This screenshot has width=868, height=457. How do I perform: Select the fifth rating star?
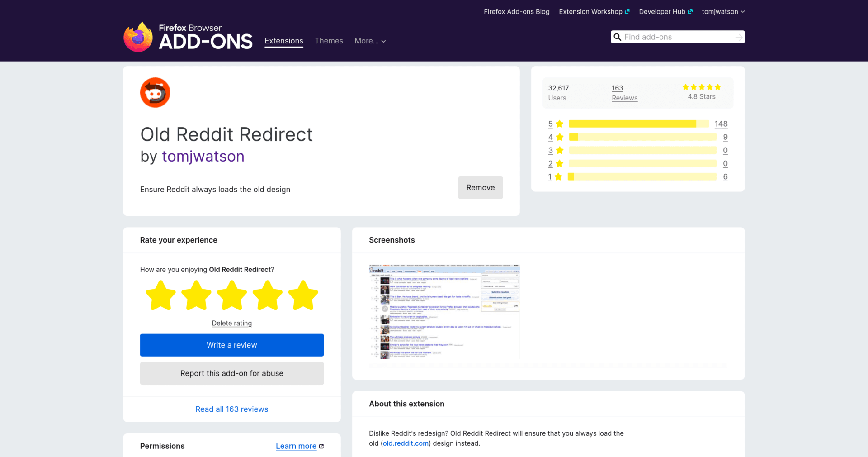pos(303,295)
